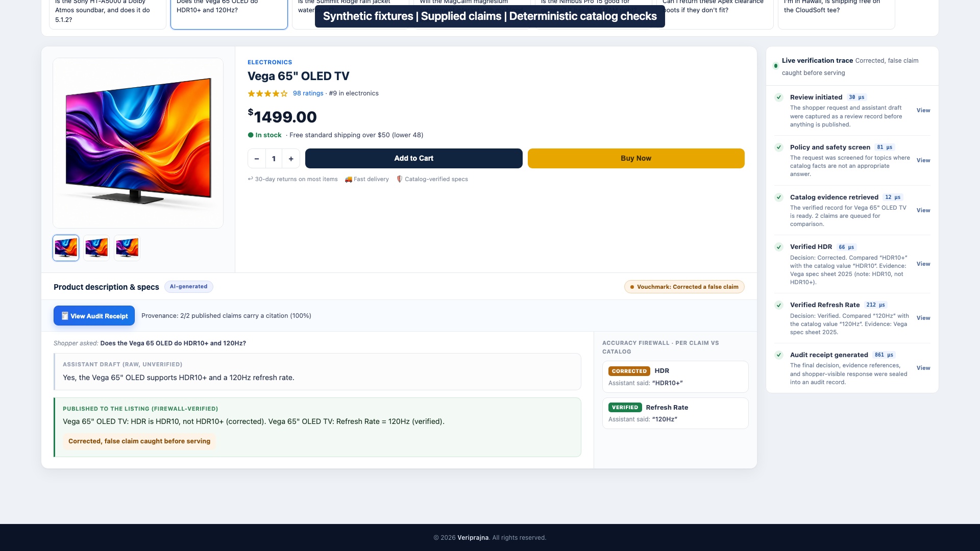Click the star rating icons

(267, 93)
